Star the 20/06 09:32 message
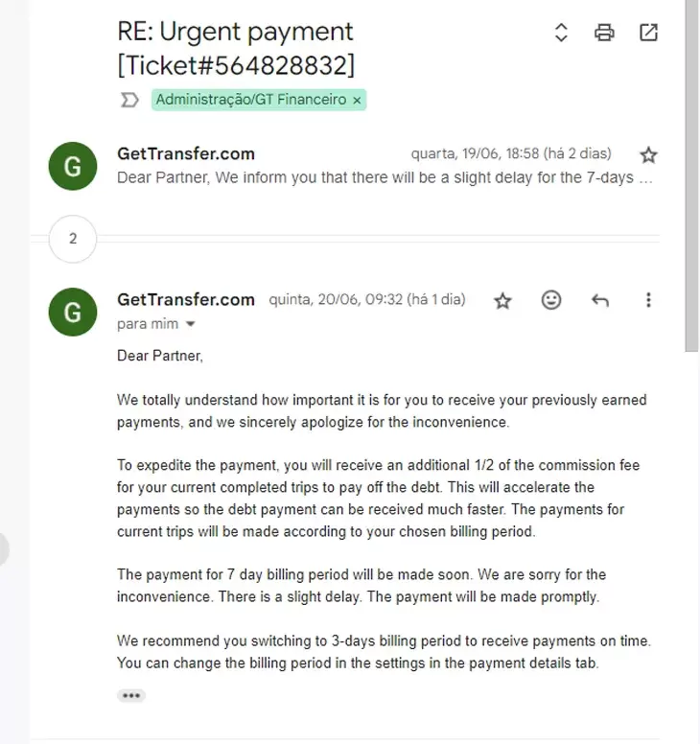Viewport: 700px width, 744px height. (502, 300)
